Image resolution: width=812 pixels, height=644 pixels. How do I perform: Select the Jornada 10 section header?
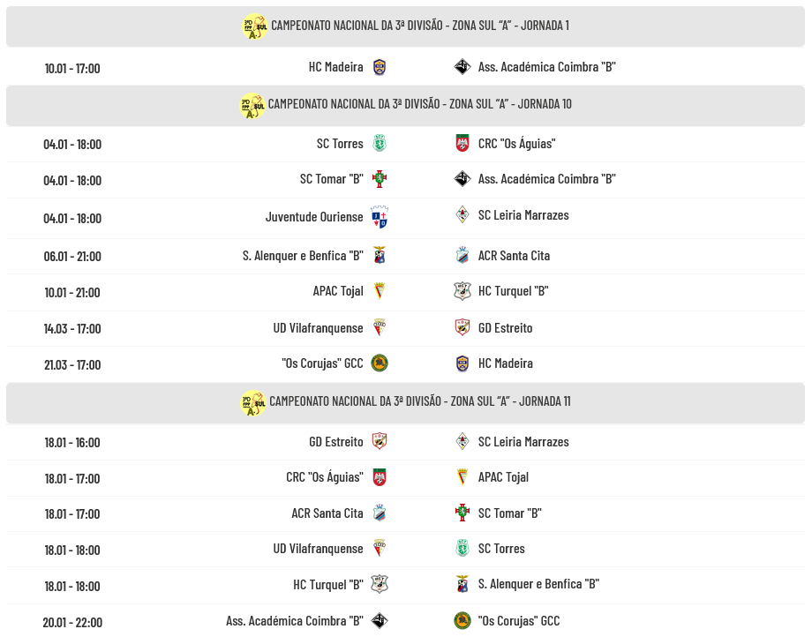coord(405,105)
